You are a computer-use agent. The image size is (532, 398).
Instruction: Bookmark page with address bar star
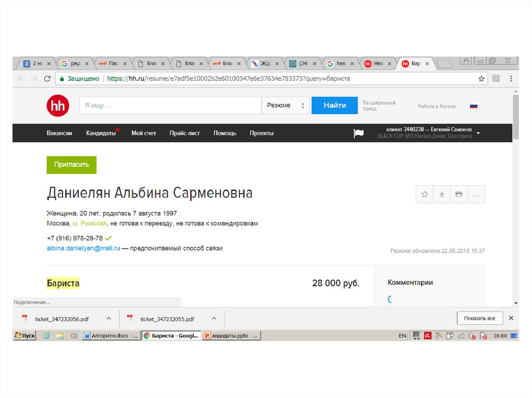pyautogui.click(x=481, y=79)
